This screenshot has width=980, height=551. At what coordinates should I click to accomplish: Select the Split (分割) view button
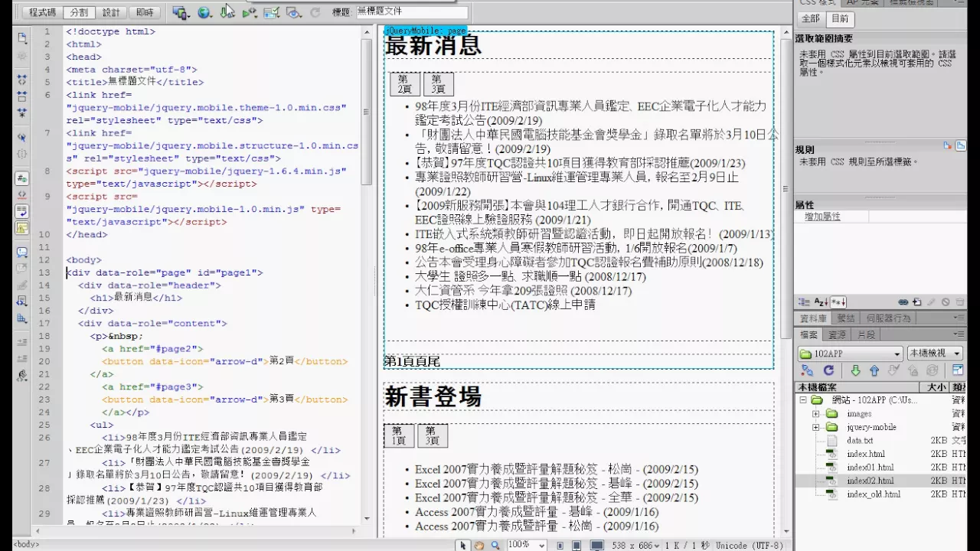tap(79, 12)
